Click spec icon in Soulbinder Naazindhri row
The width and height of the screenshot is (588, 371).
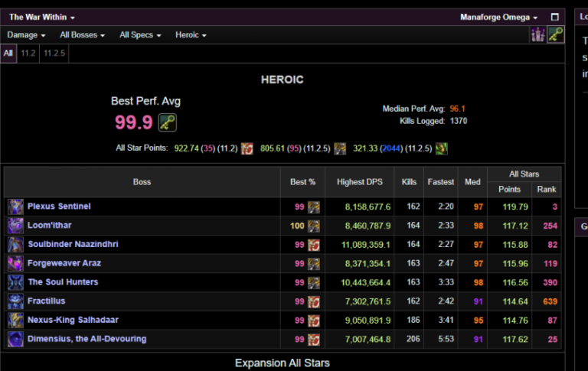314,245
